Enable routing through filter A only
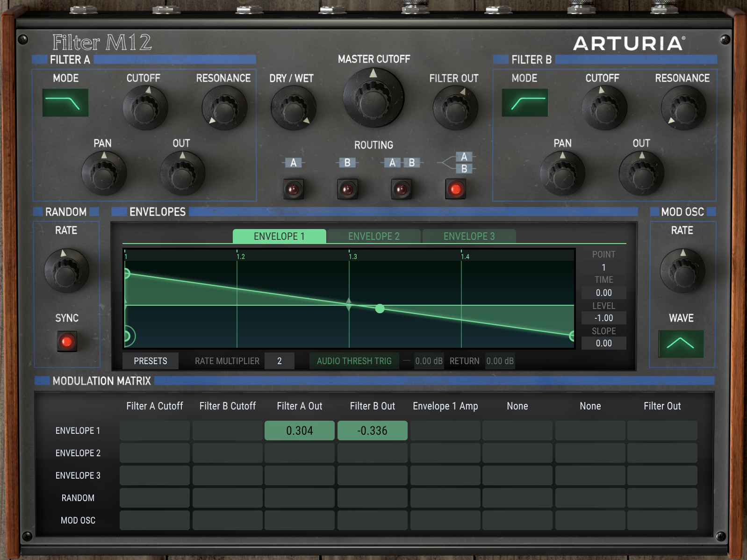 click(294, 189)
